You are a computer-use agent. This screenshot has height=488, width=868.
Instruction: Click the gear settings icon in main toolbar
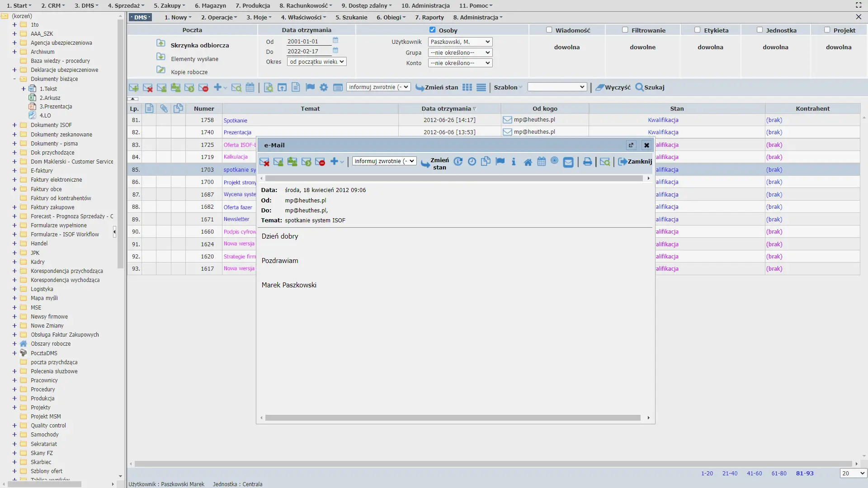click(324, 88)
